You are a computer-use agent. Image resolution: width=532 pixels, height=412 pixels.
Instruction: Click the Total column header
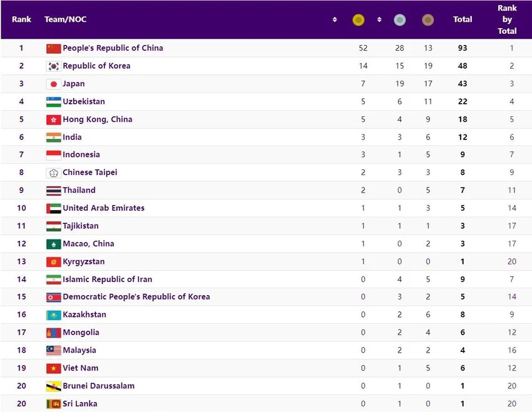(x=463, y=19)
